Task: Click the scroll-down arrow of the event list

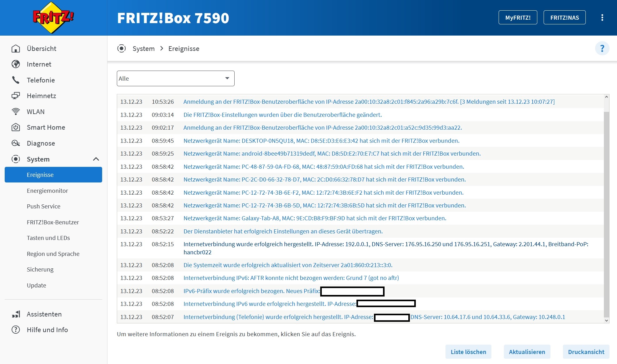Action: point(606,320)
